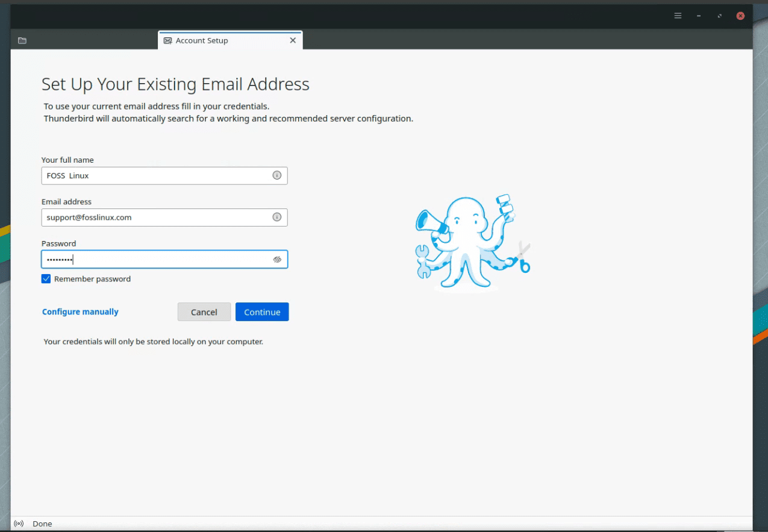The image size is (768, 532).
Task: Show info for Email address field
Action: click(277, 217)
